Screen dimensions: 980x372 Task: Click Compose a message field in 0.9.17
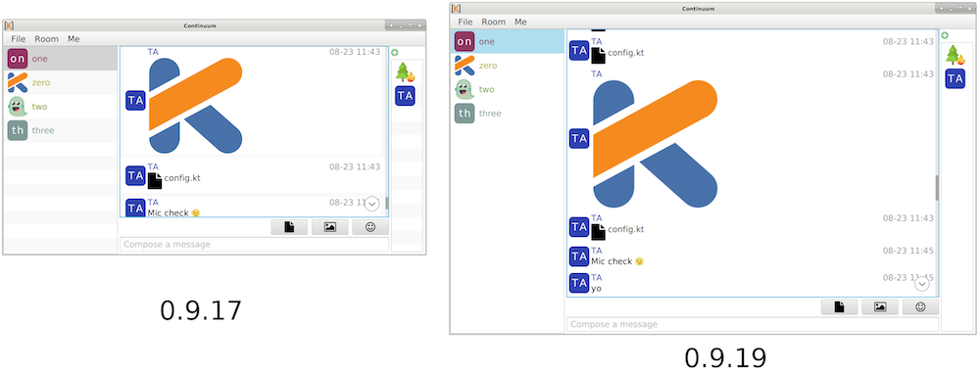pos(254,244)
